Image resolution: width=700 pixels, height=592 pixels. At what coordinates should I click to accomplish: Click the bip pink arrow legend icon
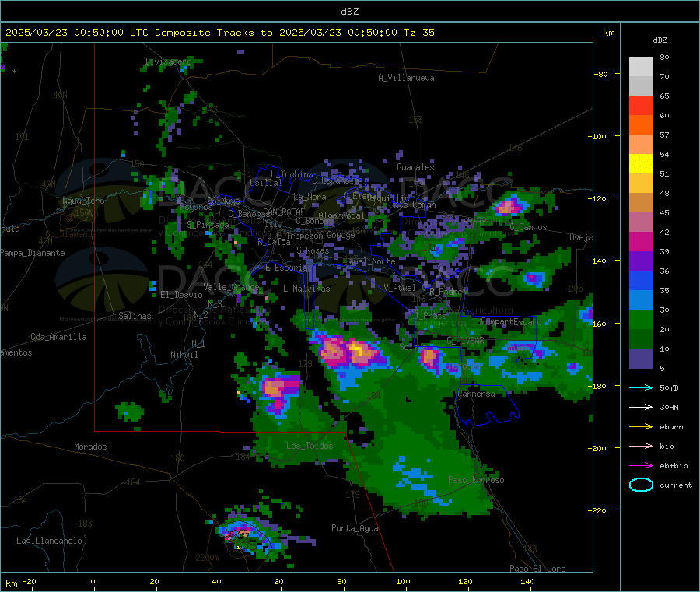coord(641,446)
